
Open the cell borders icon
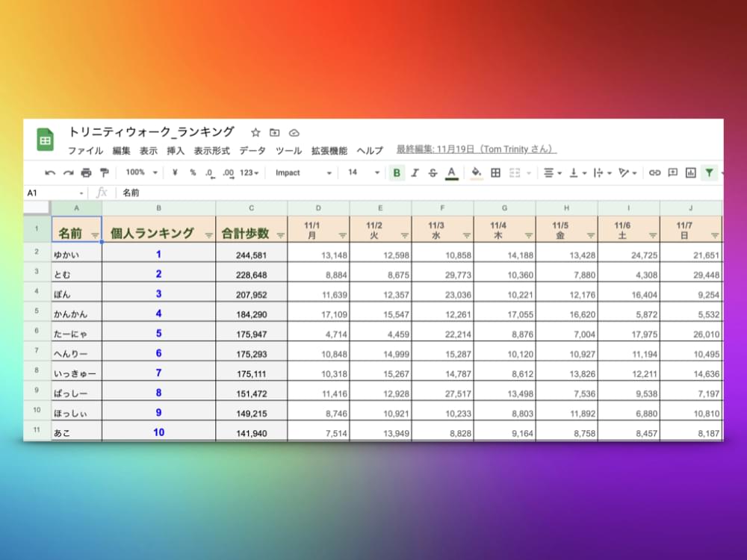pyautogui.click(x=495, y=172)
